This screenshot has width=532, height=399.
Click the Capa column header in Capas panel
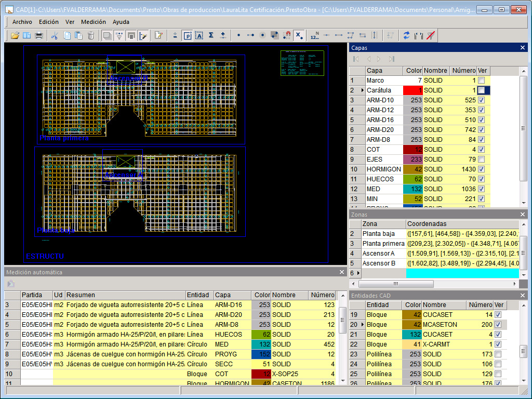pos(383,71)
